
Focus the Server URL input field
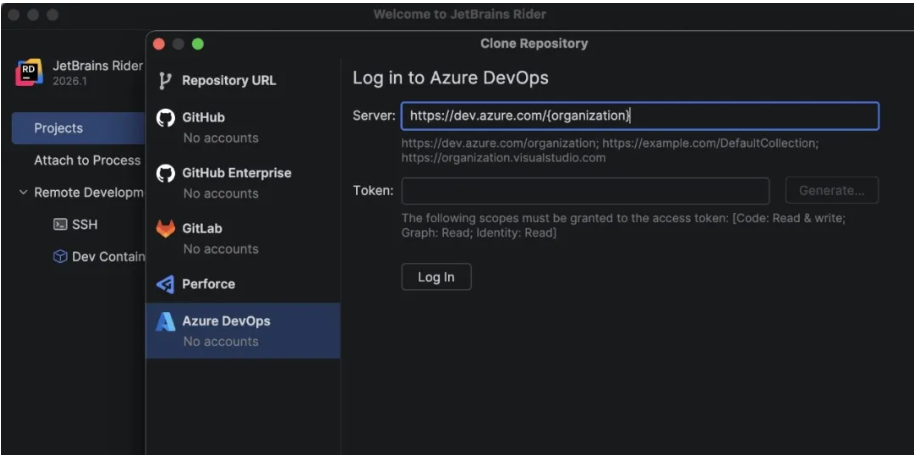pyautogui.click(x=639, y=116)
